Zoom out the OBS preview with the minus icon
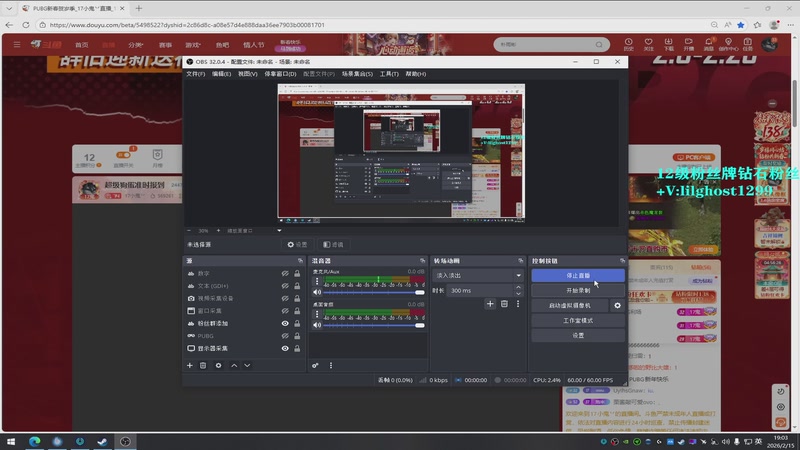Image resolution: width=800 pixels, height=450 pixels. [x=189, y=231]
